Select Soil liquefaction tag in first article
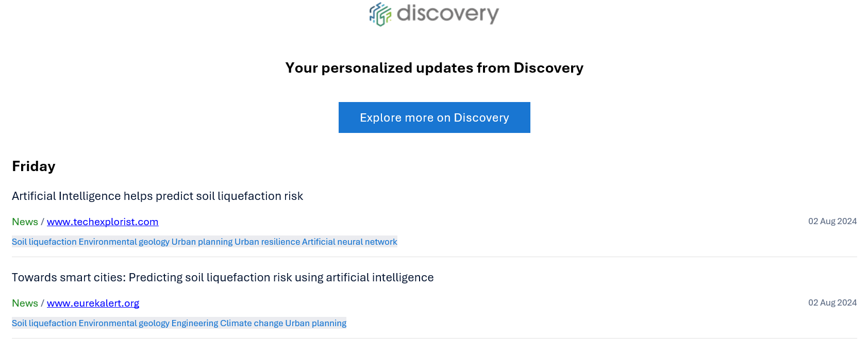868x354 pixels. [x=44, y=242]
